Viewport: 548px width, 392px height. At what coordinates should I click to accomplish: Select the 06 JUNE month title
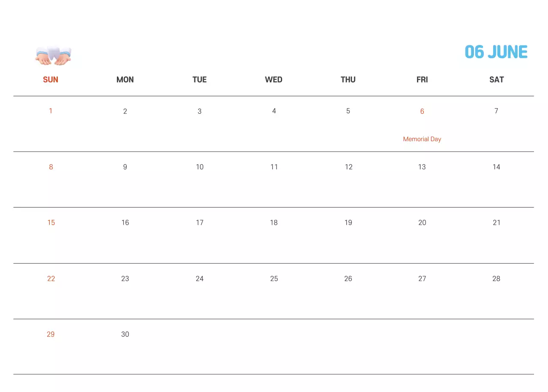coord(496,52)
